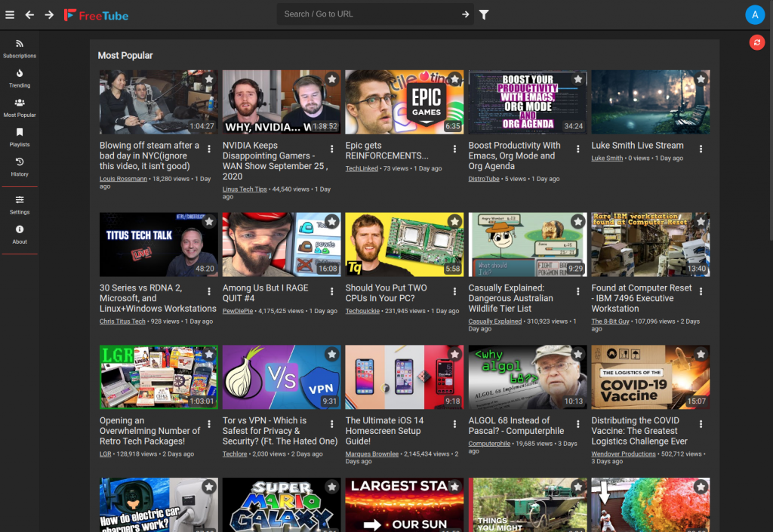Image resolution: width=773 pixels, height=532 pixels.
Task: Star the NVIDIA WAN Show video thumbnail
Action: coord(332,78)
